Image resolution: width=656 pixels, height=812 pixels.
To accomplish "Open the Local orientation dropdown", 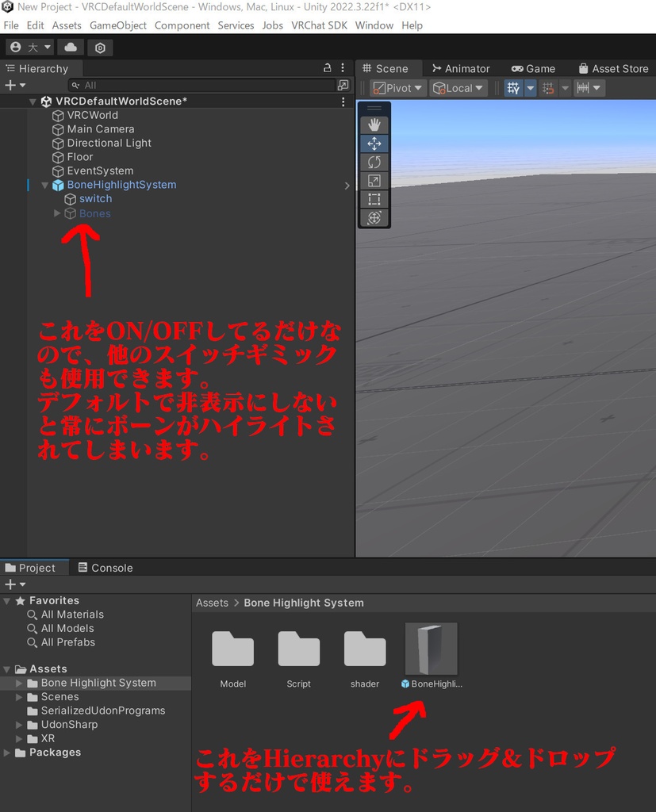I will (458, 87).
